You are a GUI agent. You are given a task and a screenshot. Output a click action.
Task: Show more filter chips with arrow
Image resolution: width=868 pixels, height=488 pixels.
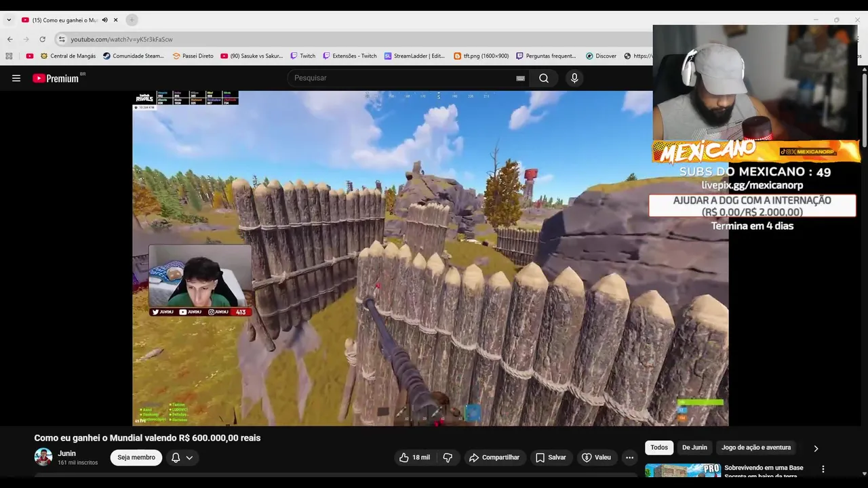pyautogui.click(x=816, y=448)
